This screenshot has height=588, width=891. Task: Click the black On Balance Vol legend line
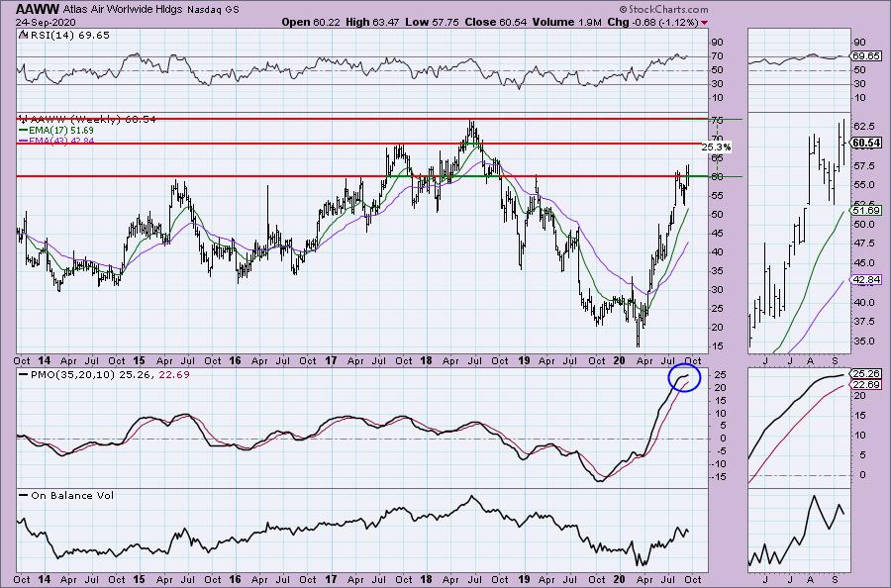point(24,495)
